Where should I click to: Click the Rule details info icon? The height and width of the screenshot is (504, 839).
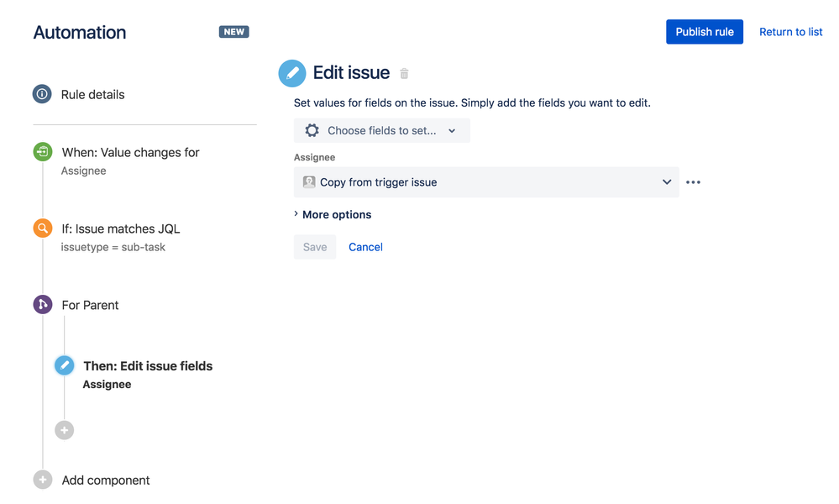pos(42,94)
